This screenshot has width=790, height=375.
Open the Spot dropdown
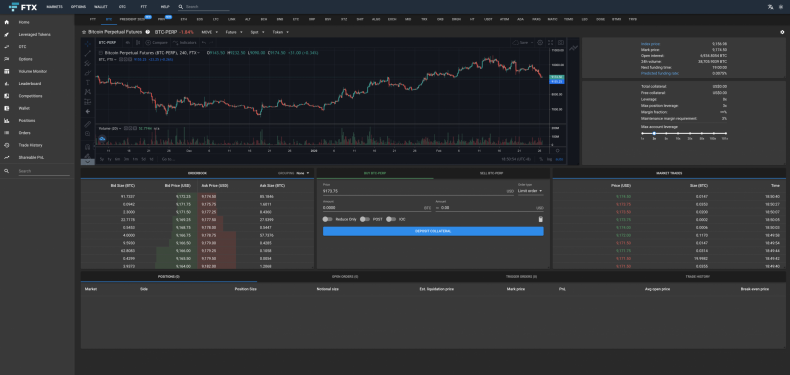tap(256, 32)
